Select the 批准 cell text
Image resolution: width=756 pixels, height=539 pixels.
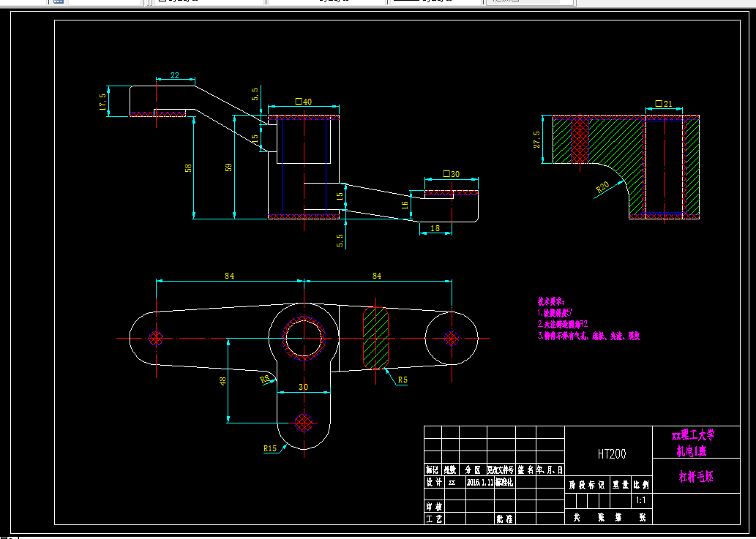pos(504,519)
